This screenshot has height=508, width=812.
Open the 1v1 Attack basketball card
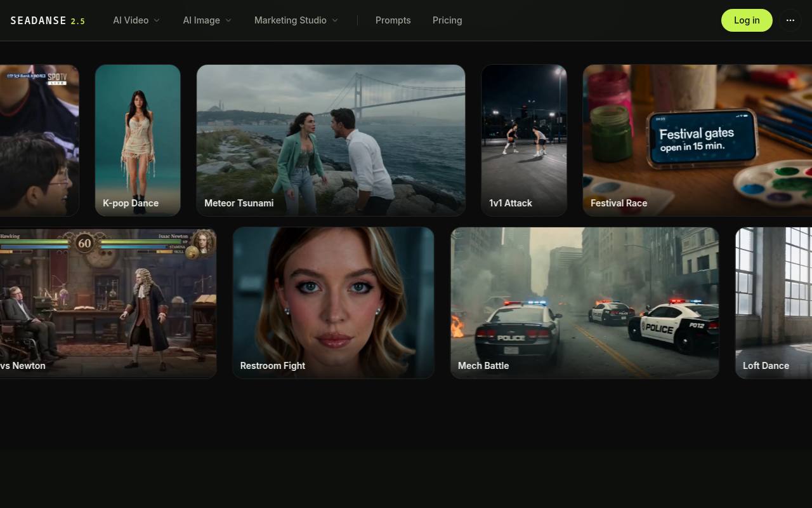[x=524, y=140]
